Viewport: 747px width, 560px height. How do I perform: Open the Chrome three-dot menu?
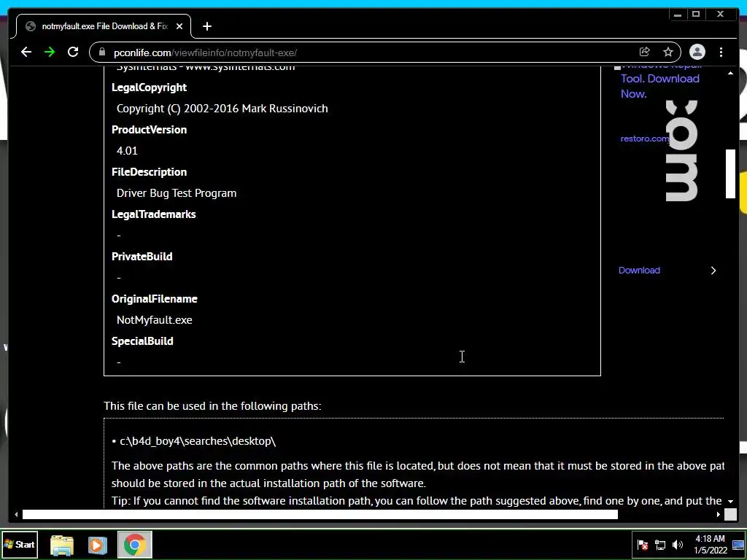[721, 52]
